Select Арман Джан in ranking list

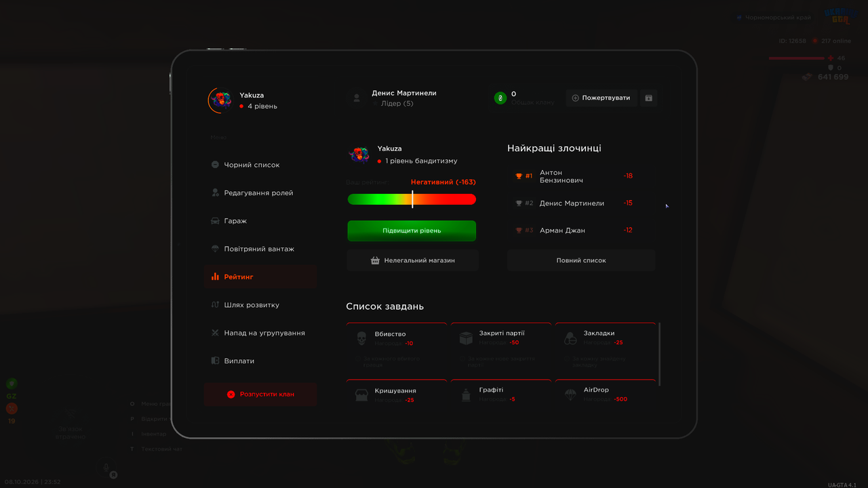coord(562,230)
